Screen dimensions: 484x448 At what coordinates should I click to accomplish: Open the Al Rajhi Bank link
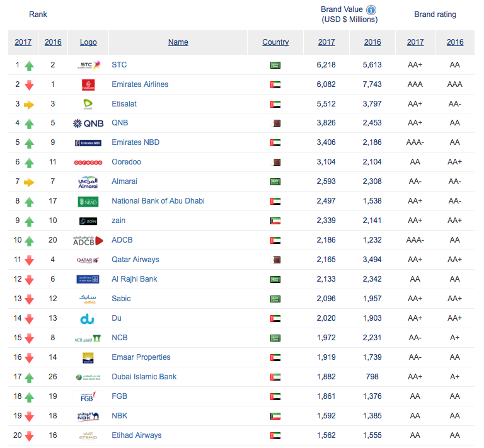coord(134,279)
